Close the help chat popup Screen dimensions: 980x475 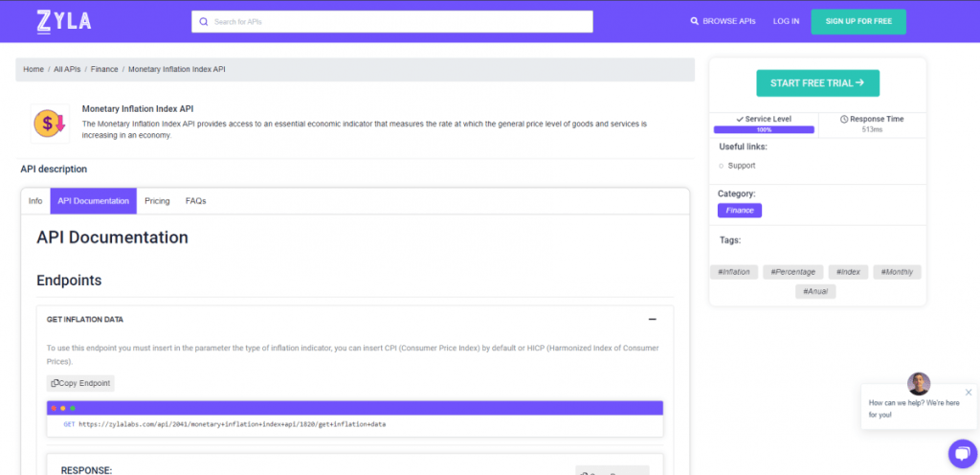click(969, 393)
